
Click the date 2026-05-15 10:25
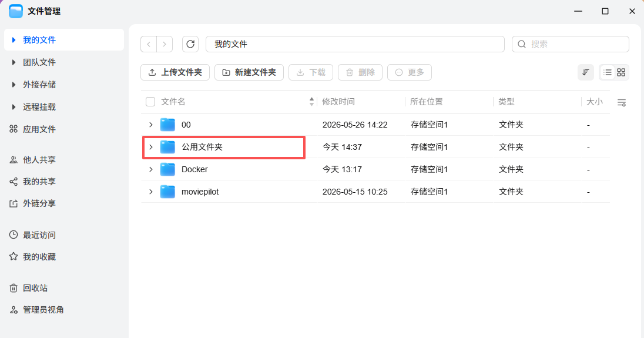(355, 192)
